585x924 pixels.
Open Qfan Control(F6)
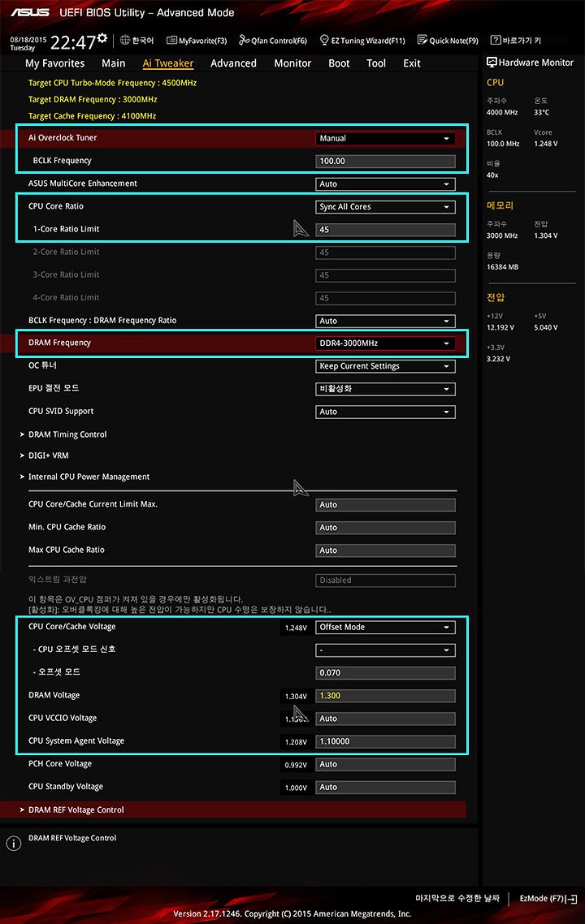point(273,41)
